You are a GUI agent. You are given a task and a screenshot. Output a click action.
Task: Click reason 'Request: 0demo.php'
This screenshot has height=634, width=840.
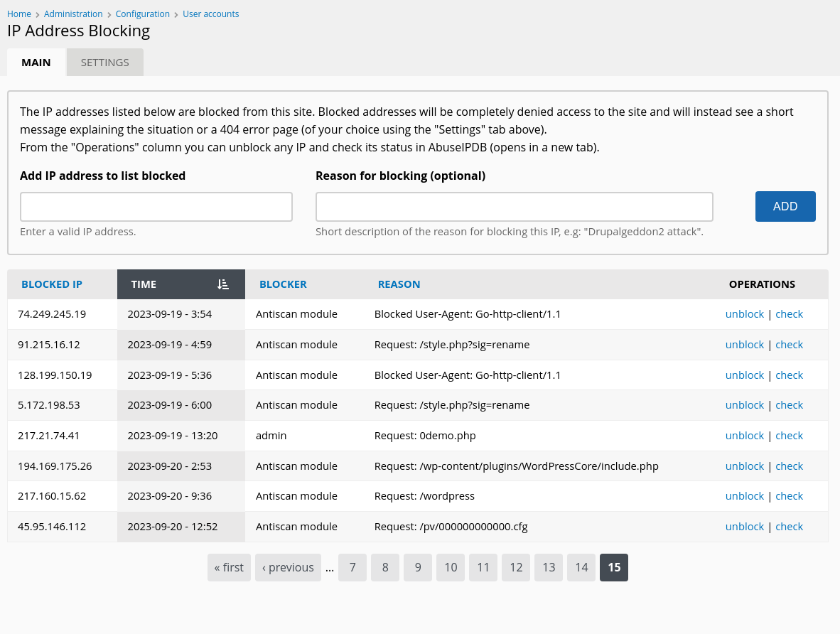click(425, 436)
